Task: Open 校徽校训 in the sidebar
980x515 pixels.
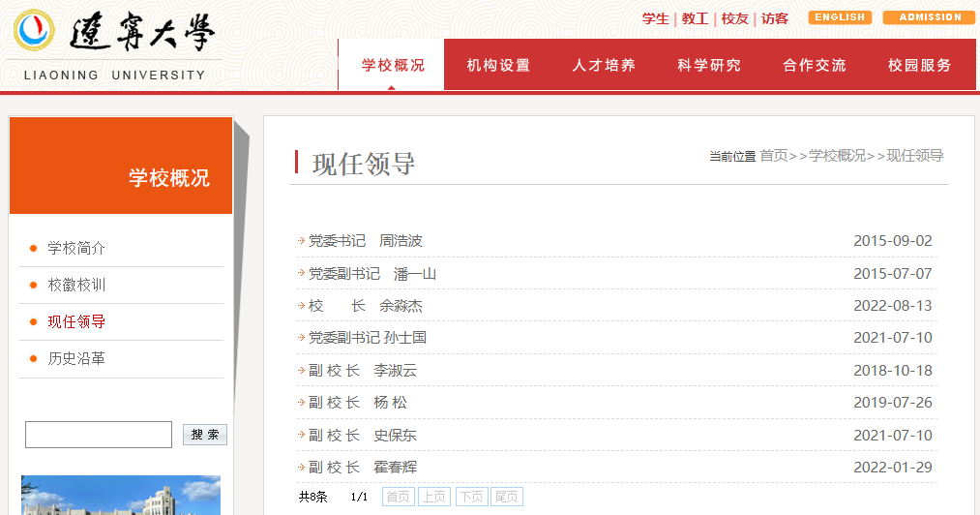Action: [76, 286]
